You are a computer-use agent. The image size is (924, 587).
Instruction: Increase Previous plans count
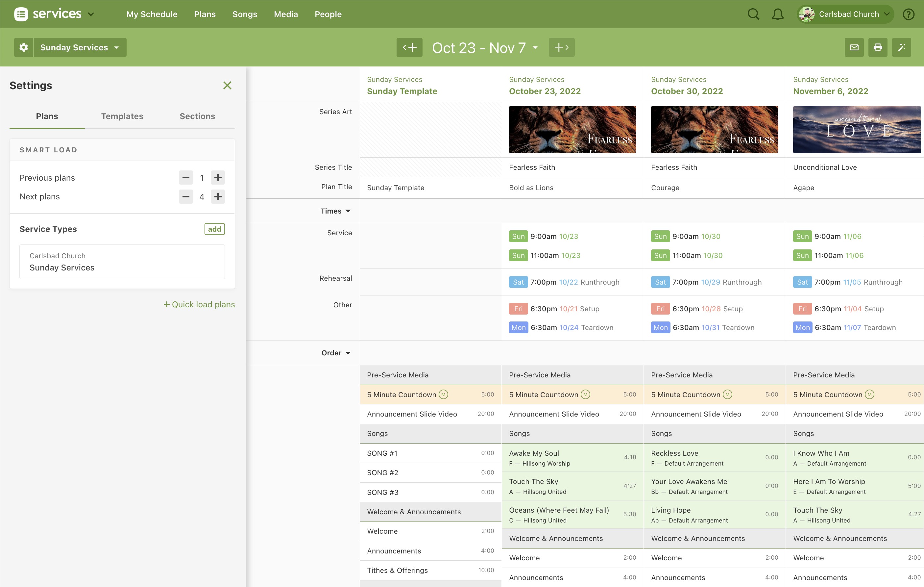(218, 178)
